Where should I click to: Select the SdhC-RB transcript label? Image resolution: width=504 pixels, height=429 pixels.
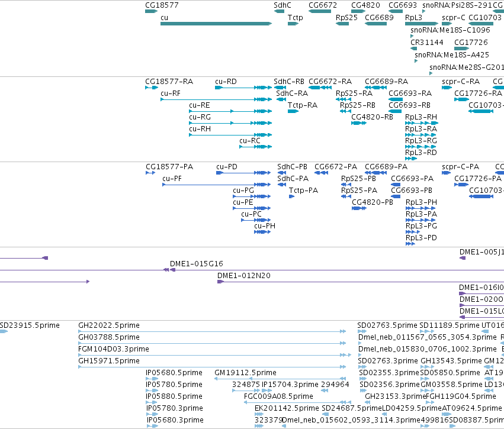pyautogui.click(x=289, y=82)
